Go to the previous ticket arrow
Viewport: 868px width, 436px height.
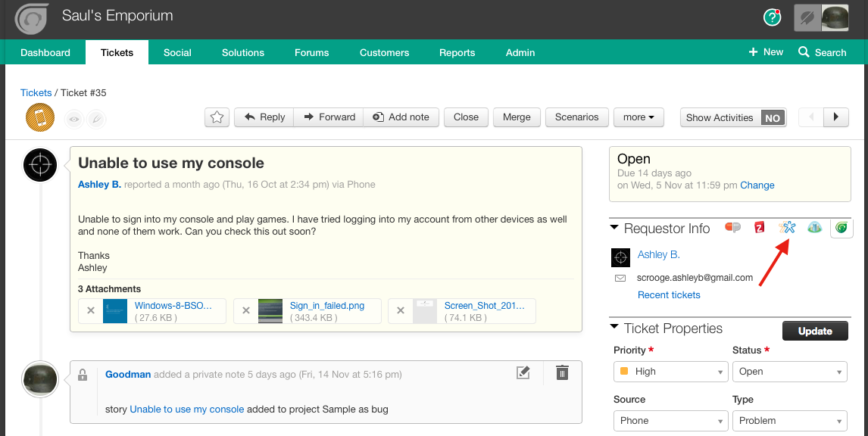[x=811, y=117]
